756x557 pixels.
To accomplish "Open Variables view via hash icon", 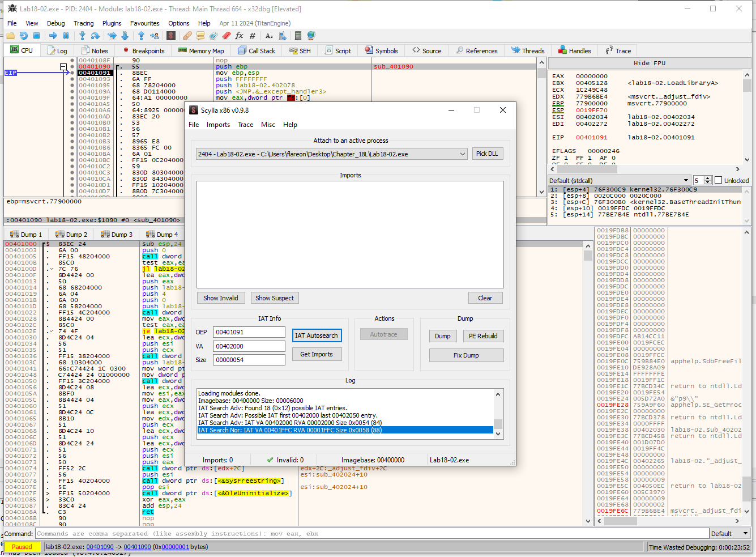I will [252, 36].
